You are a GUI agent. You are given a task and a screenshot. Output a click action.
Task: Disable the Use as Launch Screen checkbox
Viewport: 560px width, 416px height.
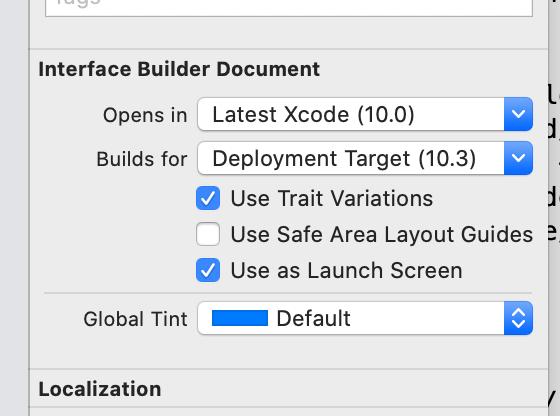(208, 270)
